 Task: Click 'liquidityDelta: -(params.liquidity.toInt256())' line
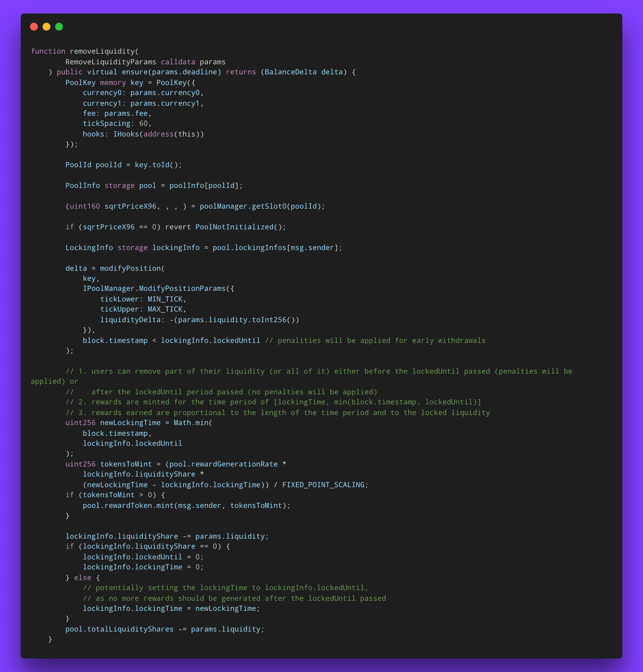199,320
